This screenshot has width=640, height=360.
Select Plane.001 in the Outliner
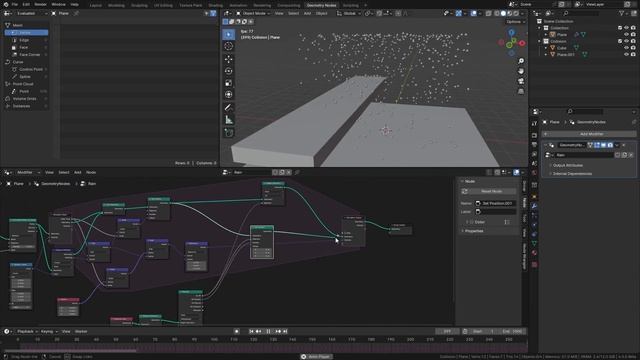[565, 54]
